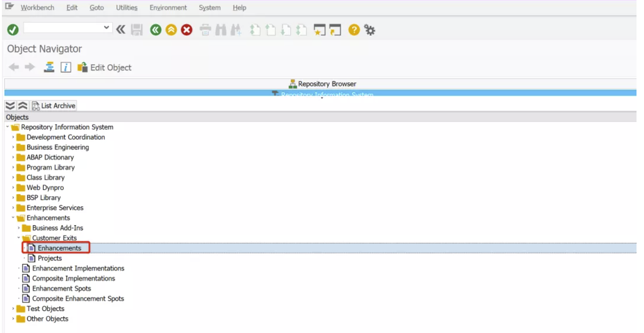Click the First Page icon

(255, 30)
